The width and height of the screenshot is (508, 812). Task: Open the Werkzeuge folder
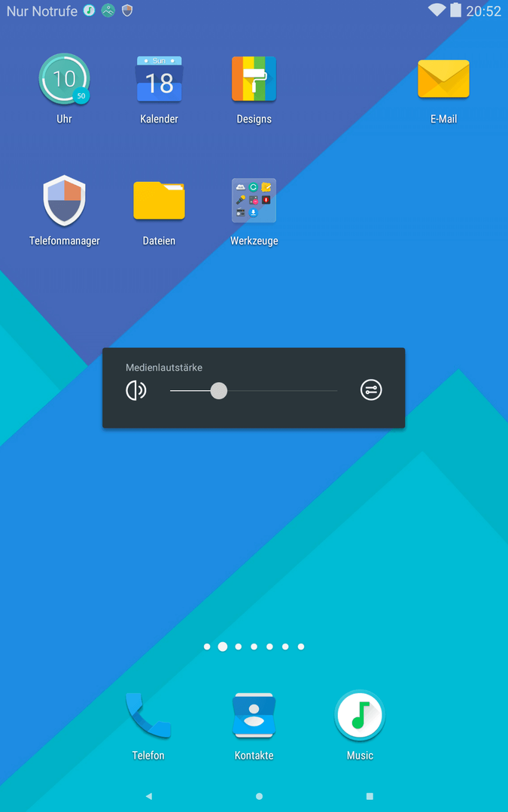click(x=254, y=201)
